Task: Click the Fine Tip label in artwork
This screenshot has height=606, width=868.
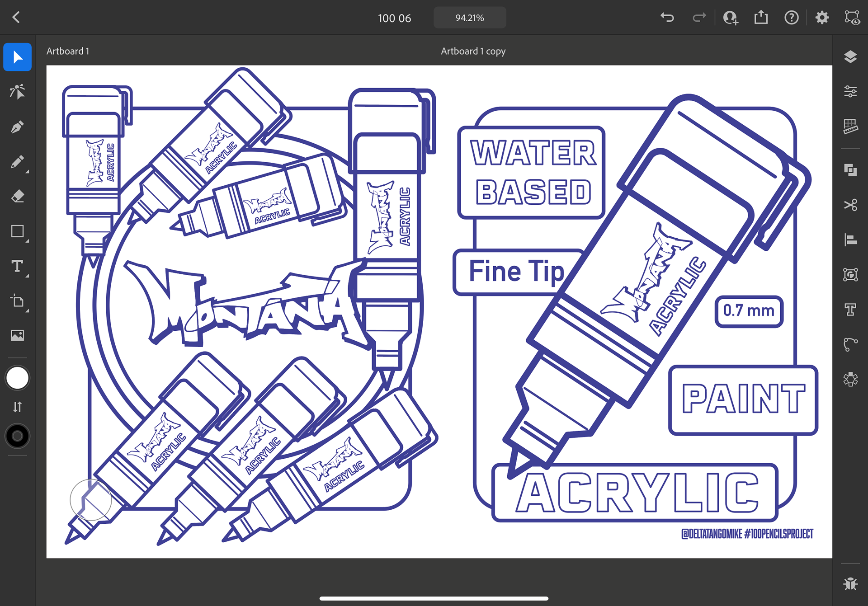Action: click(517, 271)
